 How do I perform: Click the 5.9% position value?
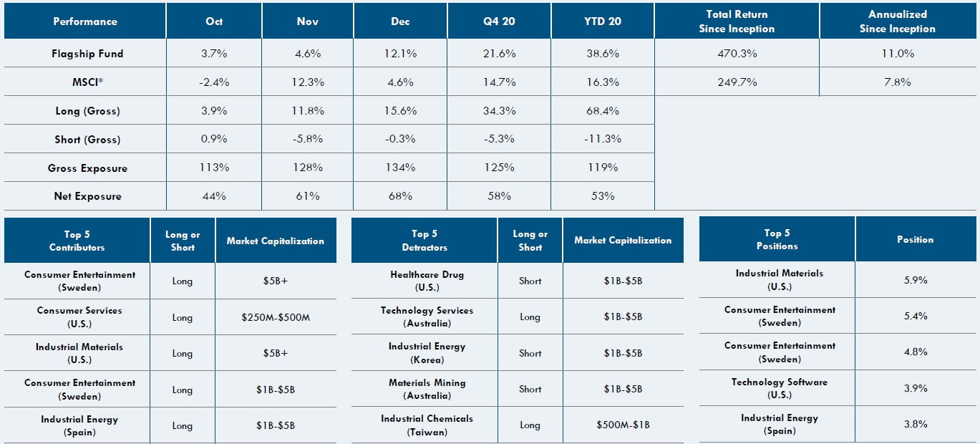click(916, 280)
